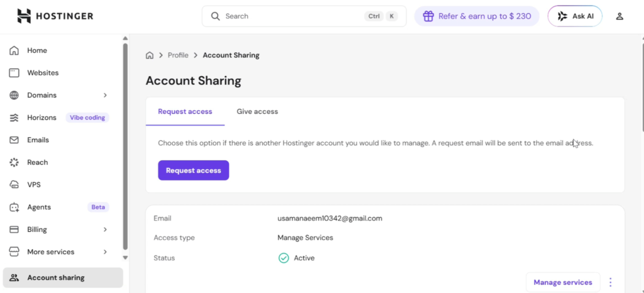Open Horizons Vibe coding item

point(42,118)
